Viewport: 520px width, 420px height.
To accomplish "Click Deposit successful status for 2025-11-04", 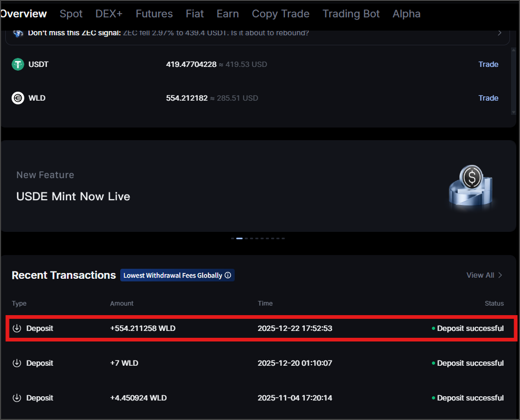I will pyautogui.click(x=468, y=398).
